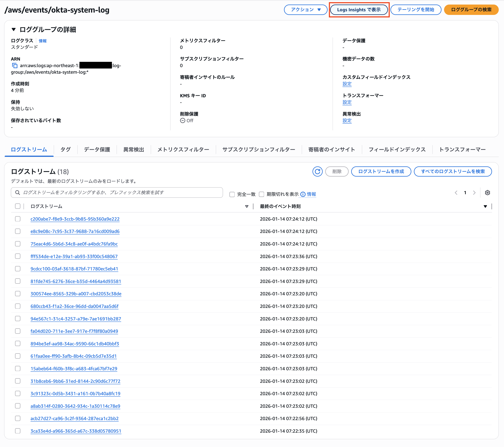Focus the log stream filter search field
Viewport: 504px width, 447px height.
[121, 193]
